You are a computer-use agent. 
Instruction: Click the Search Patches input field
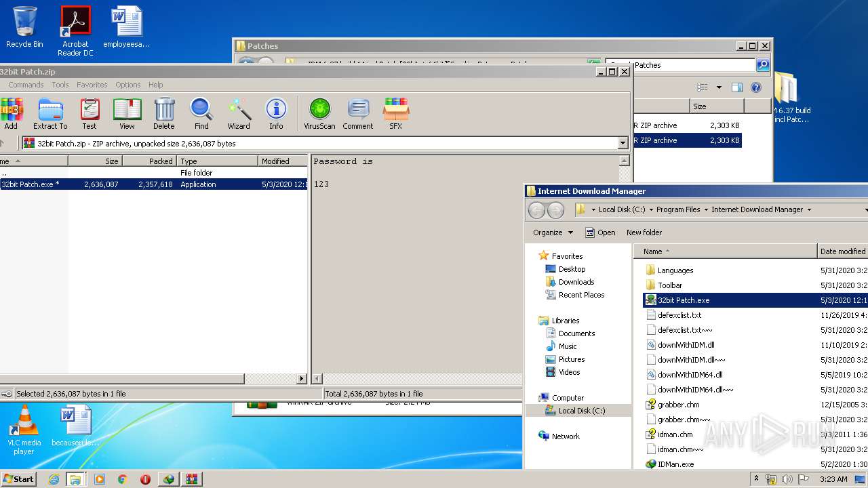(x=679, y=65)
